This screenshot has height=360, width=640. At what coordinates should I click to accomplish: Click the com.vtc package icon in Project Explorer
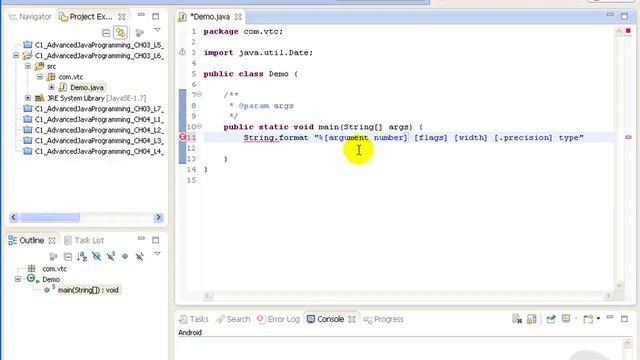click(51, 77)
